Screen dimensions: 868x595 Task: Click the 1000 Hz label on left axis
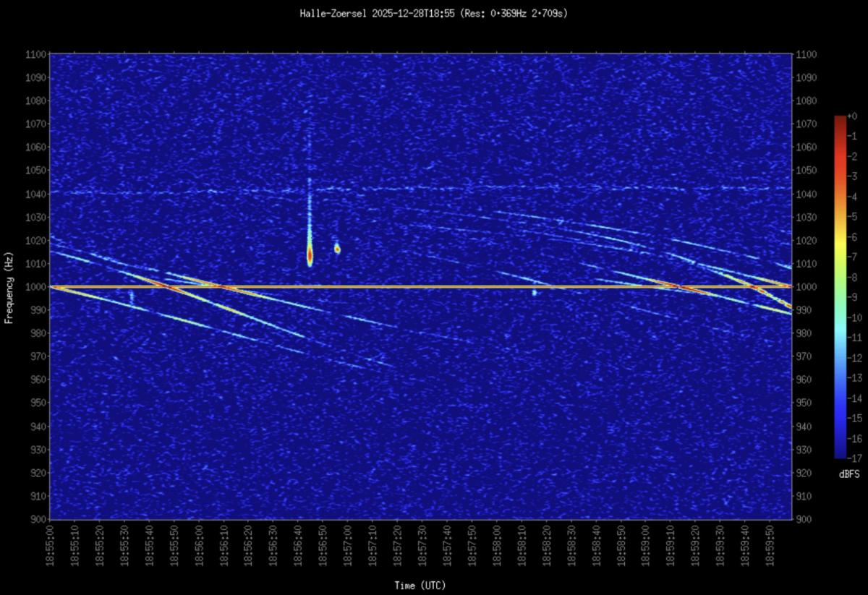(x=37, y=287)
